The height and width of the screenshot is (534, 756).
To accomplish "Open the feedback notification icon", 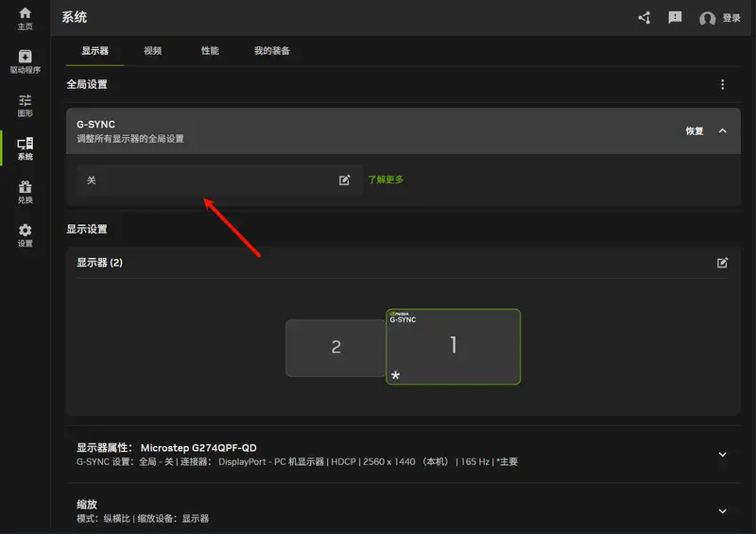I will point(675,17).
